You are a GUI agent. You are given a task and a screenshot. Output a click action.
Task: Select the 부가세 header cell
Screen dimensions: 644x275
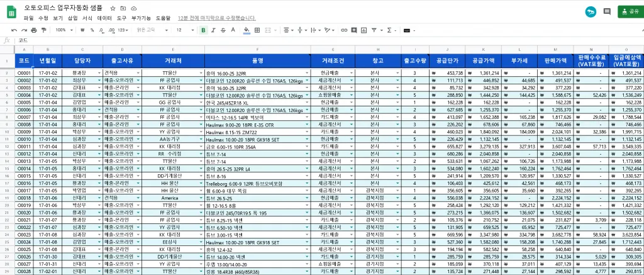pos(519,61)
